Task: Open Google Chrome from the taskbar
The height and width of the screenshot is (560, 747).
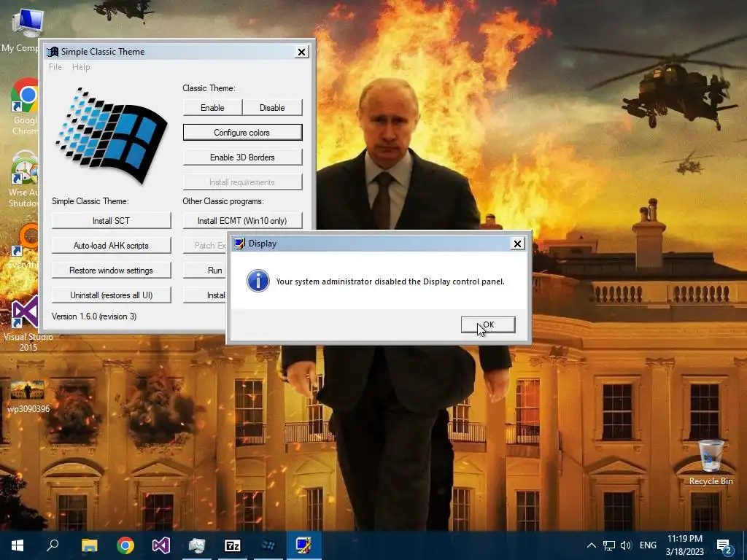Action: pos(125,545)
